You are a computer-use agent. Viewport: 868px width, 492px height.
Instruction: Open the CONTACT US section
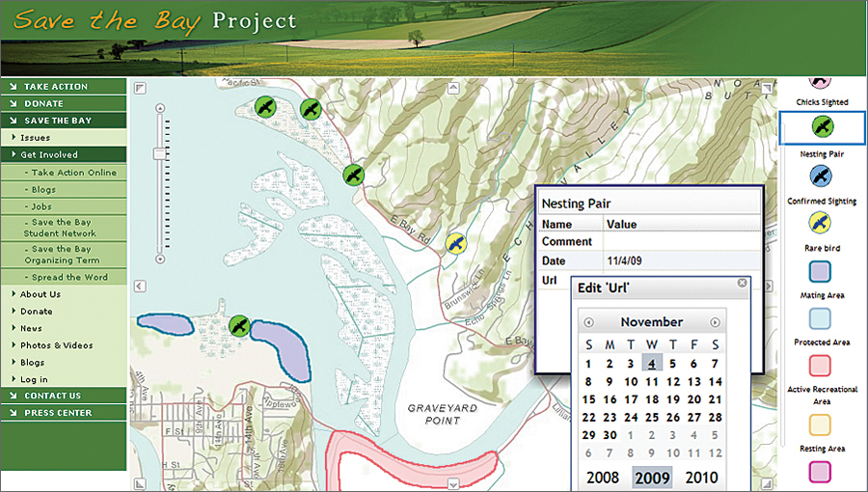click(64, 396)
